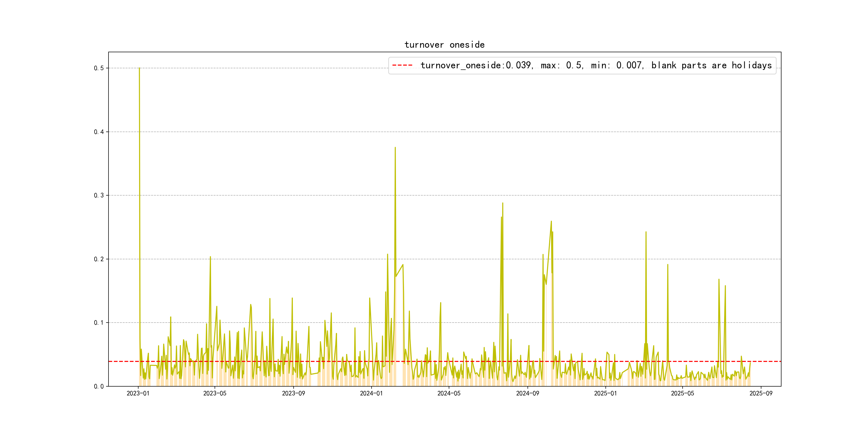Click the chart title 'turnover oneside'

click(444, 45)
